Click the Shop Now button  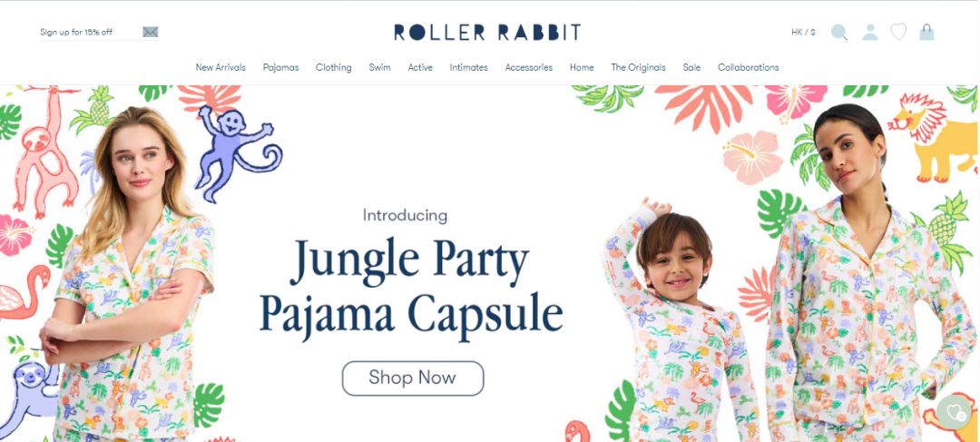[413, 378]
